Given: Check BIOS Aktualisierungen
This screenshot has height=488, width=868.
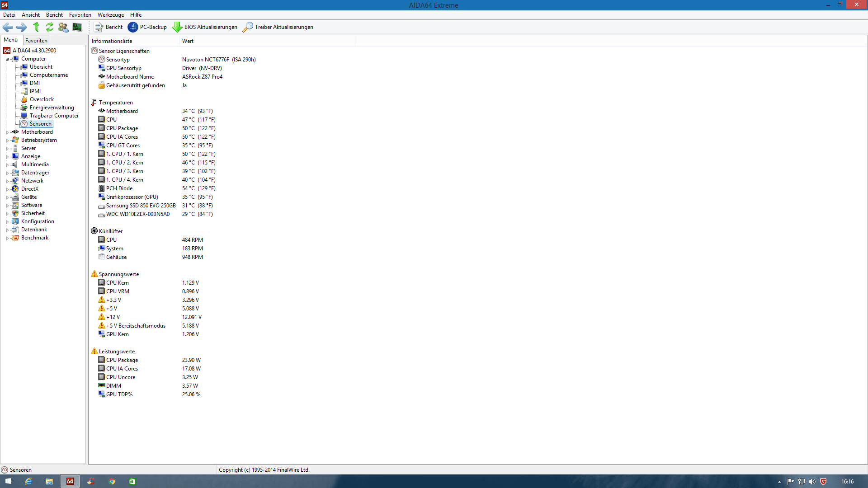Looking at the screenshot, I should pos(205,27).
